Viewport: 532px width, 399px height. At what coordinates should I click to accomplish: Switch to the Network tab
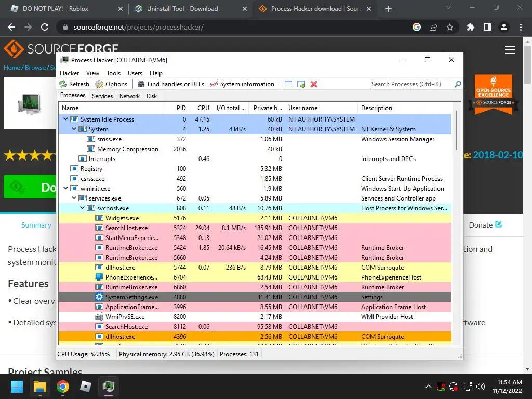129,96
